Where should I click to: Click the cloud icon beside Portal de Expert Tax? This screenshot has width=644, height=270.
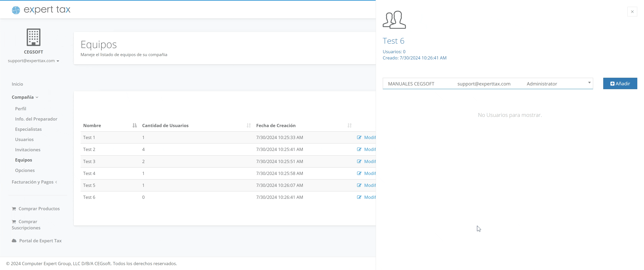pyautogui.click(x=14, y=241)
